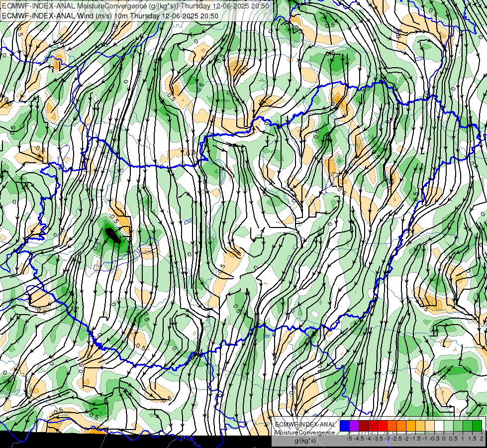Pick the pale peach legend swatch
The image size is (487, 448).
pyautogui.click(x=430, y=426)
